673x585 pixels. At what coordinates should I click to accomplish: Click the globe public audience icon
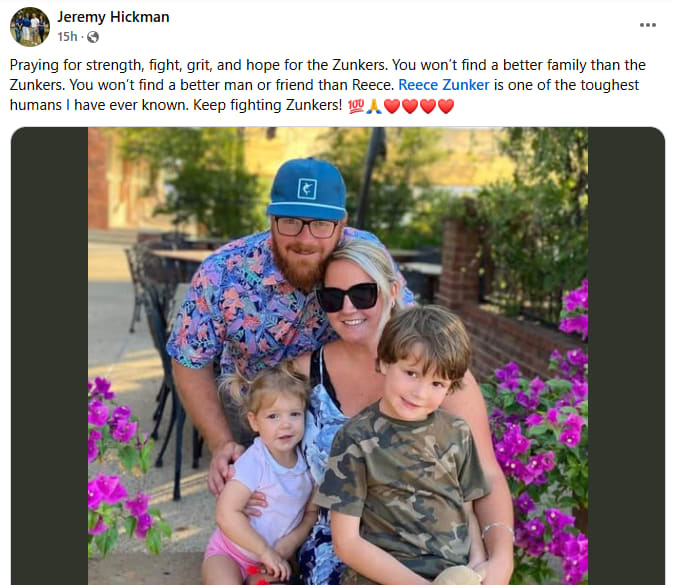tap(93, 37)
